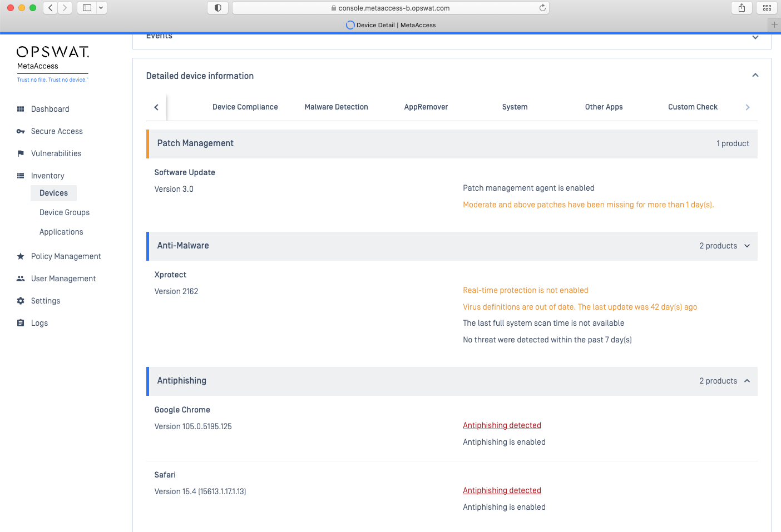Open Device Groups in the sidebar
781x532 pixels.
pyautogui.click(x=65, y=212)
